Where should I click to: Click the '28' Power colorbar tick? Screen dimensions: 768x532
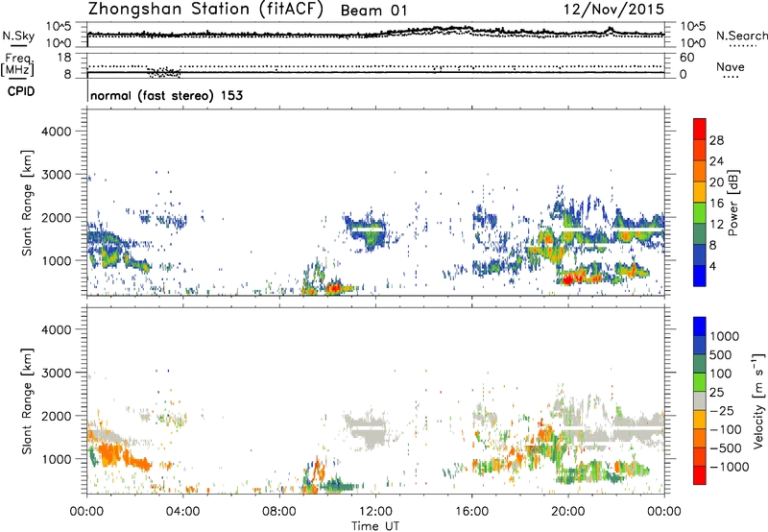[716, 140]
